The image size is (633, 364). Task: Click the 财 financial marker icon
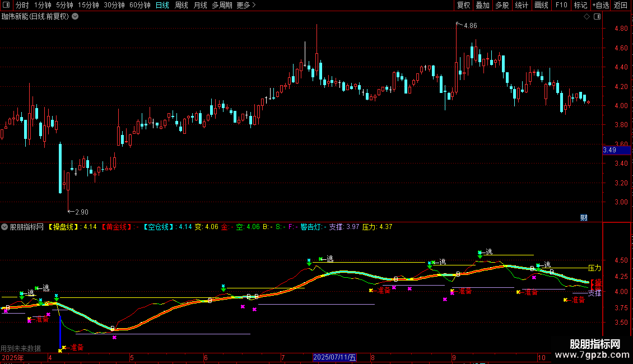click(x=584, y=217)
